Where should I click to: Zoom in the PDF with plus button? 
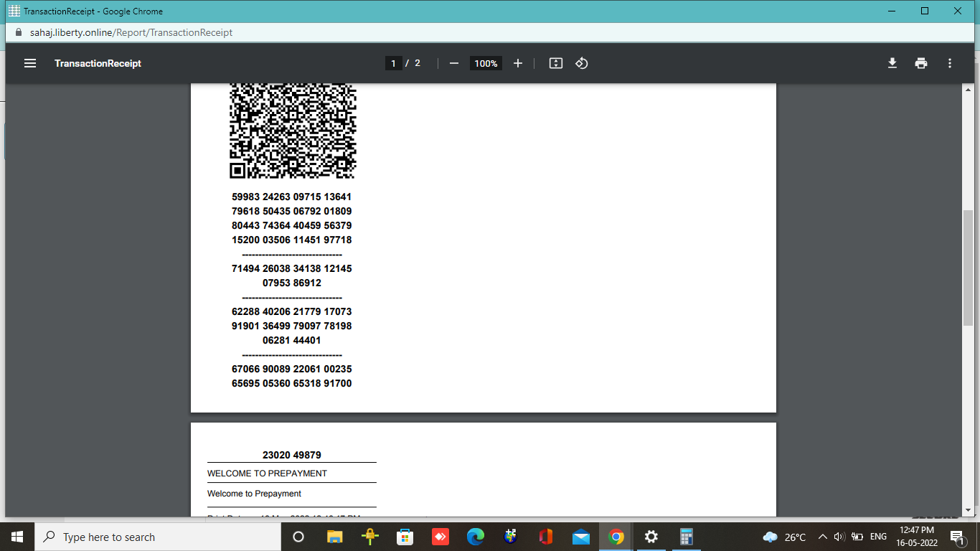point(518,63)
